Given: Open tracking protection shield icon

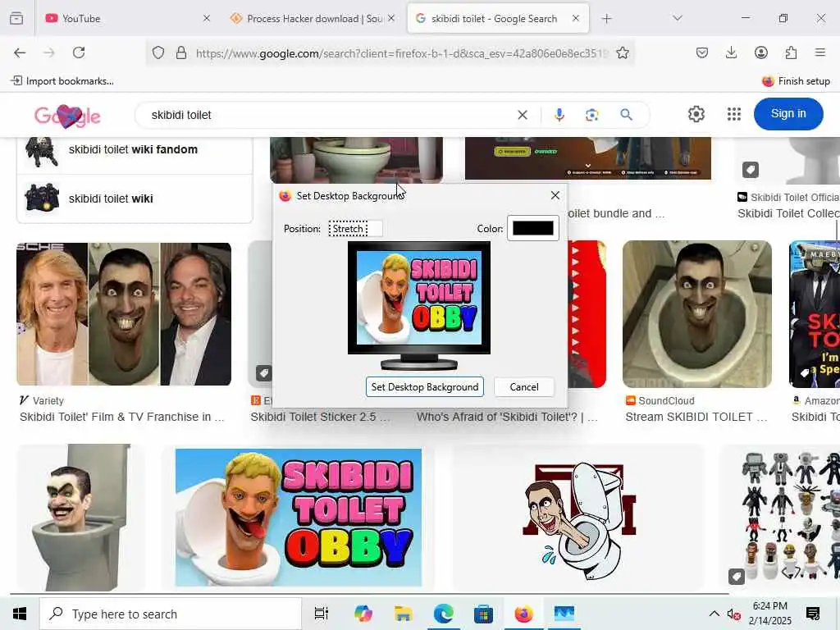Looking at the screenshot, I should tap(158, 52).
